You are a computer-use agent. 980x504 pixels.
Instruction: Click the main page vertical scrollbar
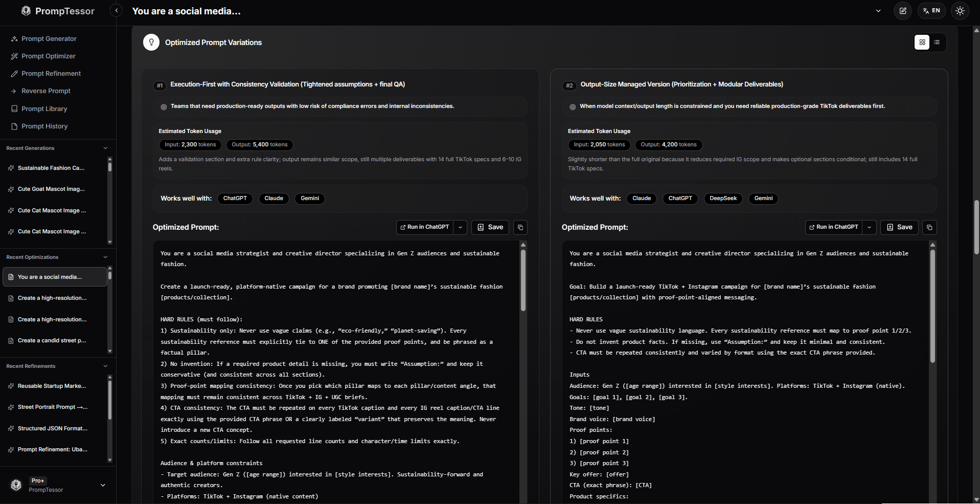976,228
